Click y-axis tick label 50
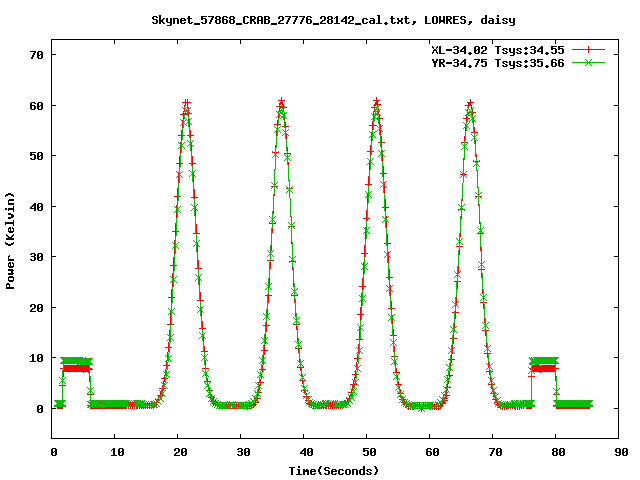 pyautogui.click(x=37, y=156)
